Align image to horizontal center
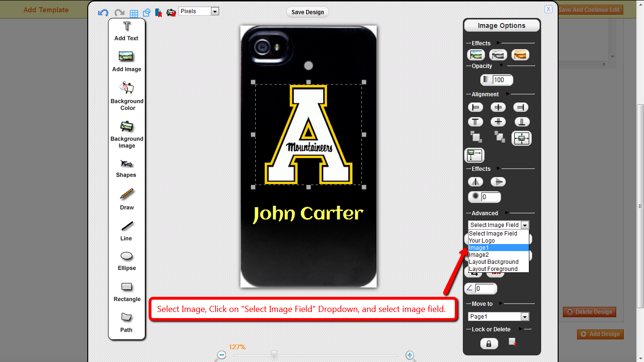Viewport: 644px width, 362px height. tap(498, 107)
